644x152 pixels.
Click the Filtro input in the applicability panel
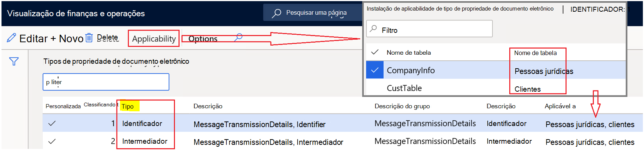pos(429,29)
